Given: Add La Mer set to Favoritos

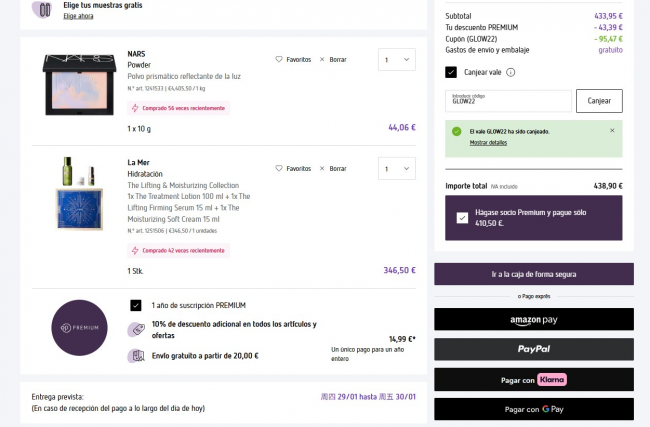Looking at the screenshot, I should coord(293,168).
